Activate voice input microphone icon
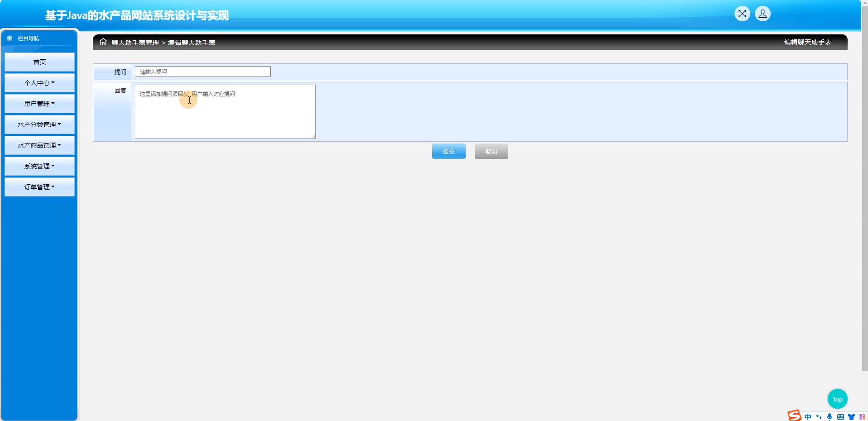This screenshot has height=421, width=868. (830, 417)
